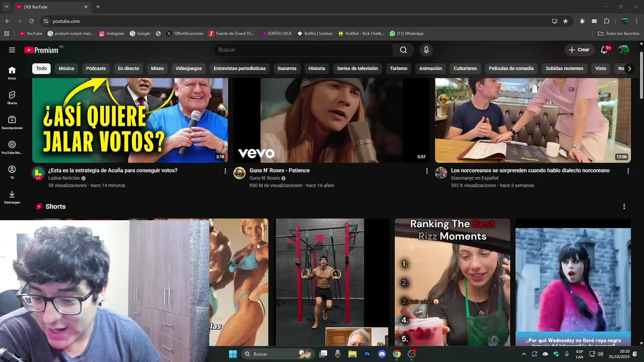
Task: Click the Latina Noticias channel avatar
Action: (38, 173)
